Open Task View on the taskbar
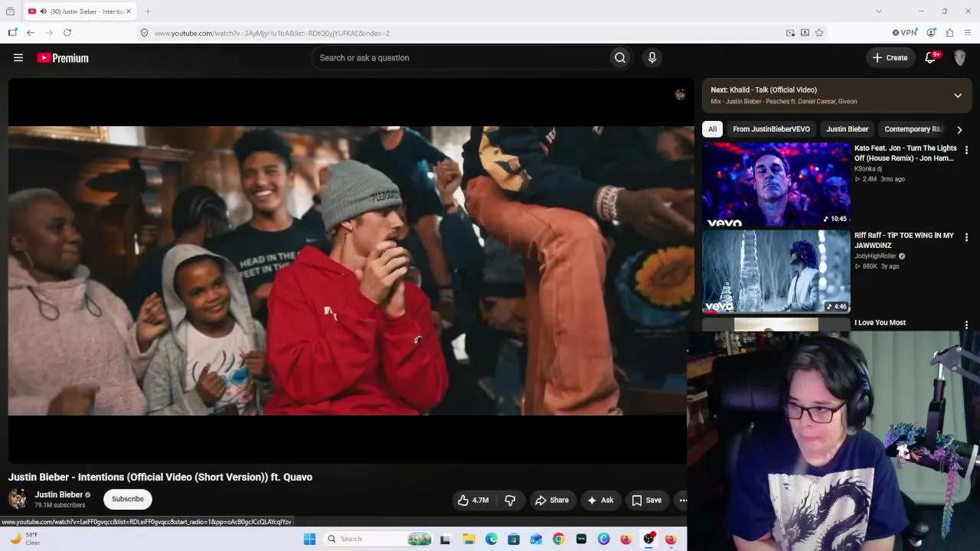This screenshot has width=980, height=551. coord(446,539)
